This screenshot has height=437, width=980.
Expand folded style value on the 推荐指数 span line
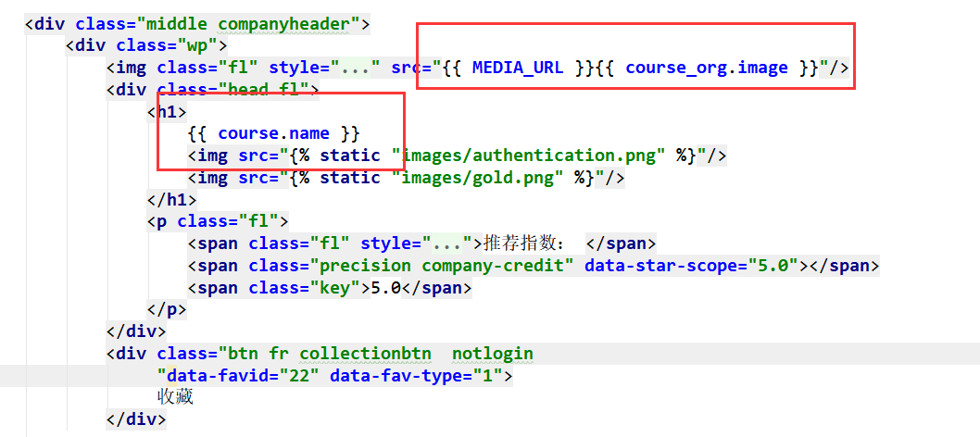[x=447, y=243]
